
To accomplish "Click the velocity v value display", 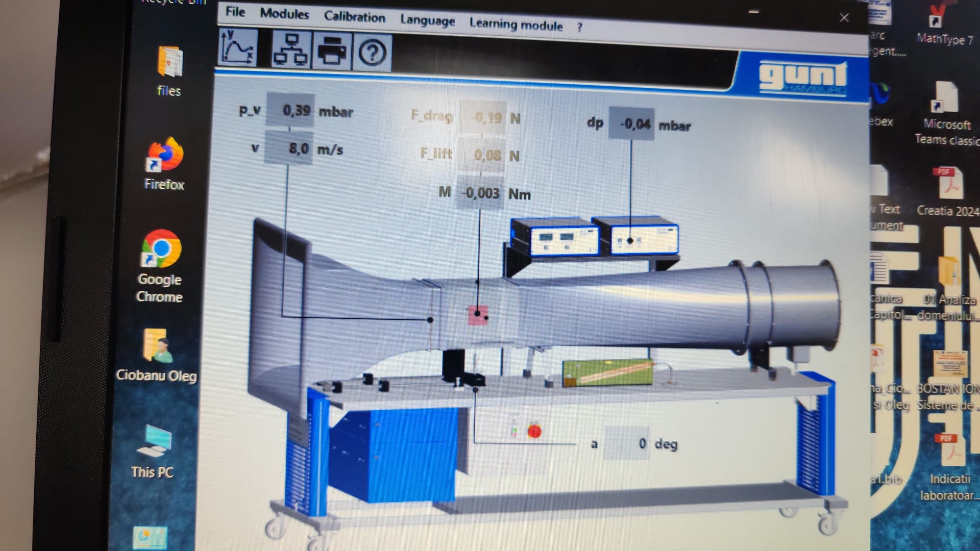I will [288, 148].
